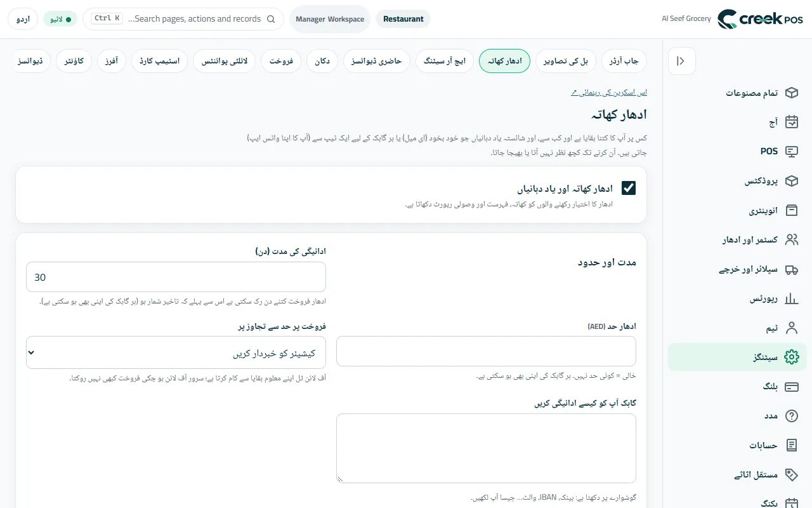Open the فروخت پر حد سے تجاوز dropdown
The width and height of the screenshot is (812, 508).
[x=176, y=352]
